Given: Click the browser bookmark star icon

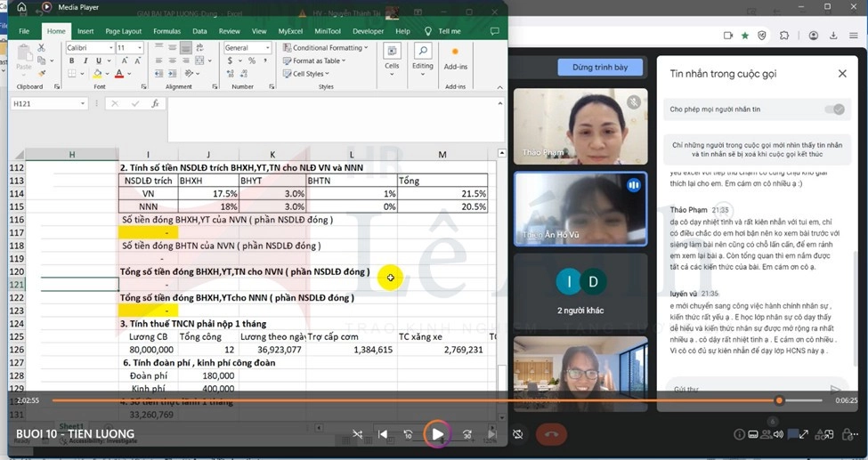Looking at the screenshot, I should click(745, 36).
